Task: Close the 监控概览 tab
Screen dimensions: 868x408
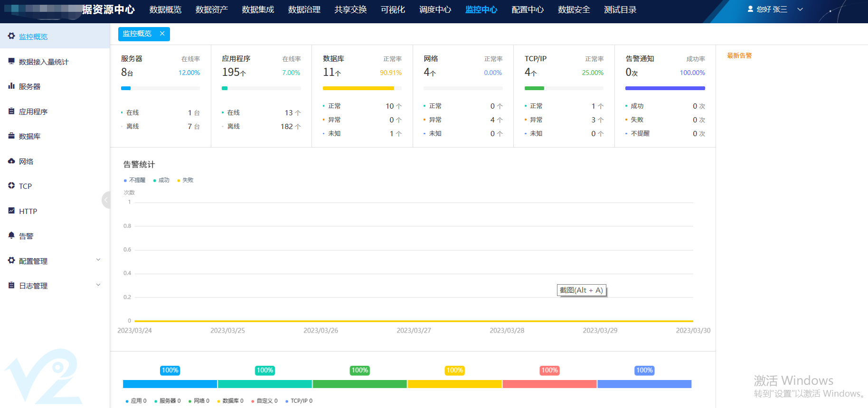Action: tap(162, 34)
